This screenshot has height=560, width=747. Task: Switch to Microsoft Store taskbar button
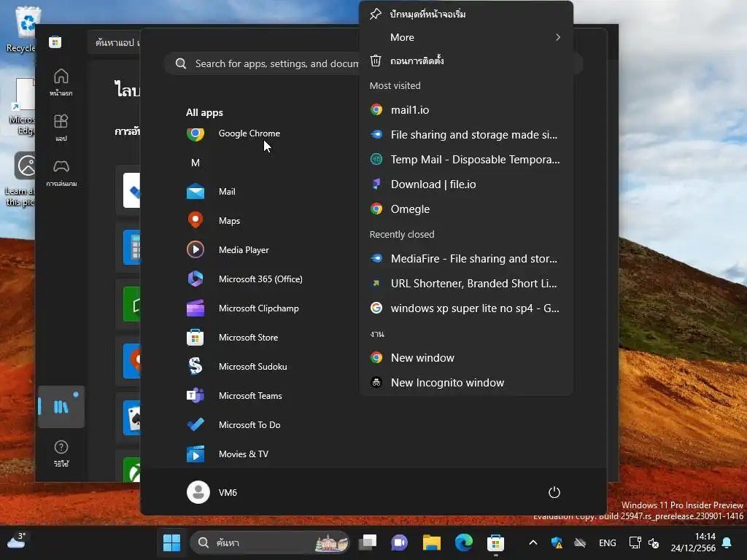(x=495, y=542)
